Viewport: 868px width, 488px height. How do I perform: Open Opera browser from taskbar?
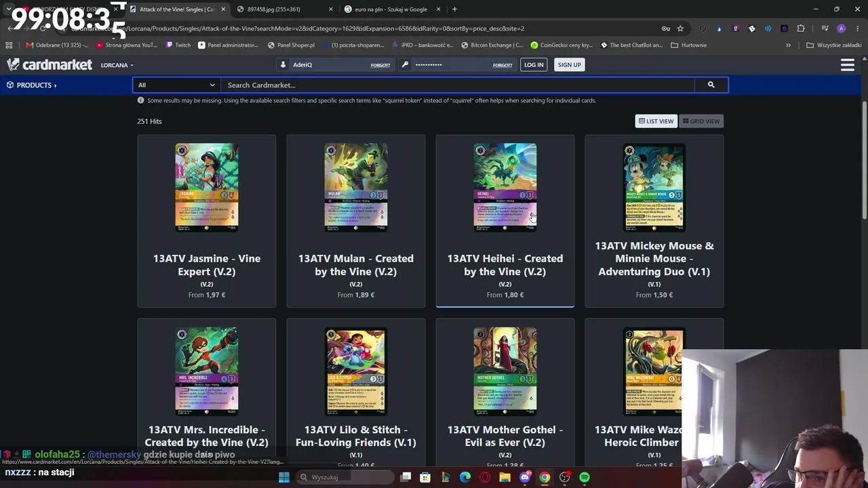pos(486,477)
